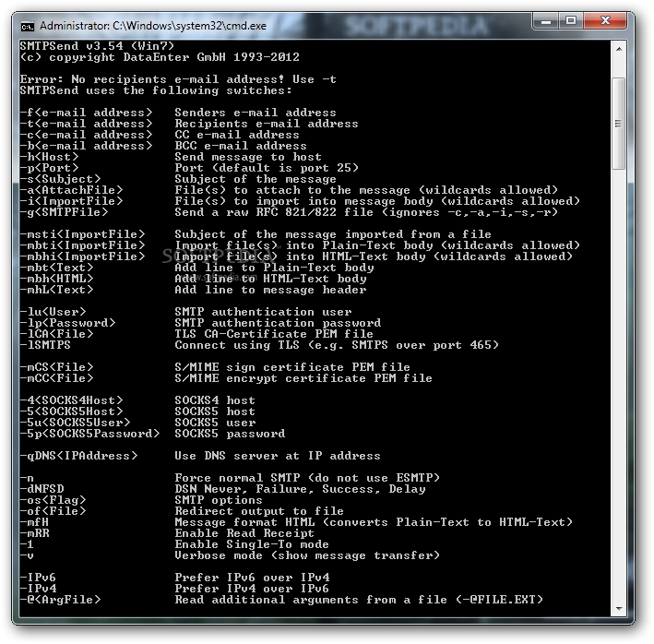Click 'Force normal SMTP (do not use ESMTP)' text
The height and width of the screenshot is (644, 654).
click(x=307, y=478)
